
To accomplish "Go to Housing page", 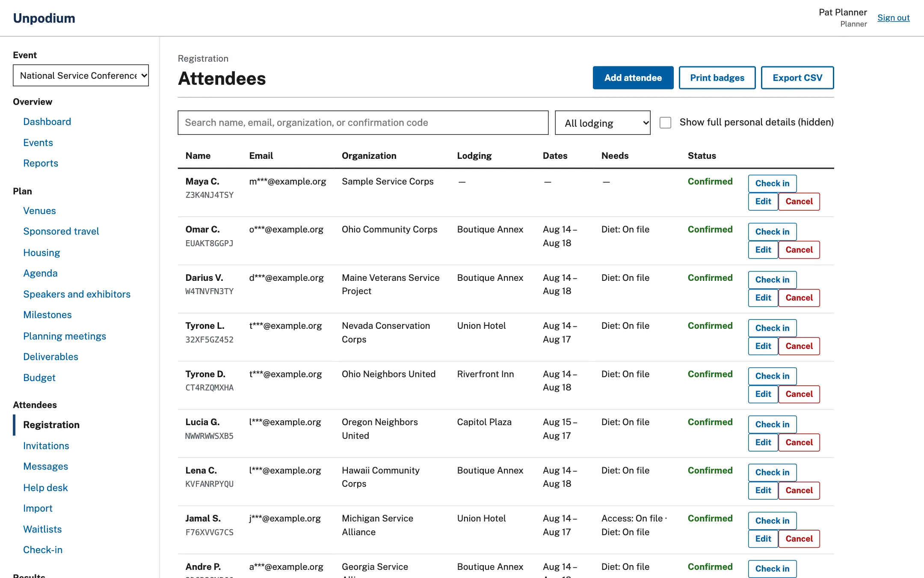I will click(41, 253).
